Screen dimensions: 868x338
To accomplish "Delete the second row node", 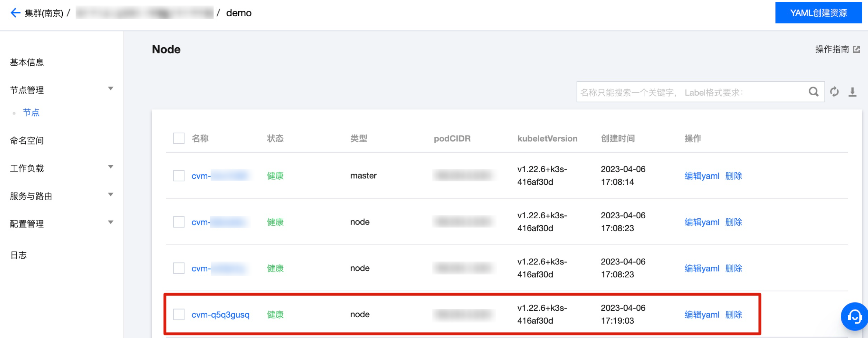I will click(734, 222).
